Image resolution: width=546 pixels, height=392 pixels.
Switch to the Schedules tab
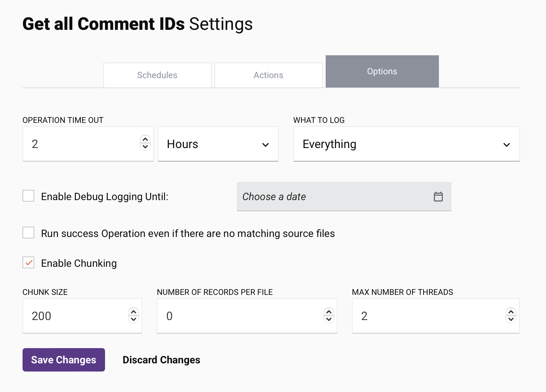click(157, 75)
